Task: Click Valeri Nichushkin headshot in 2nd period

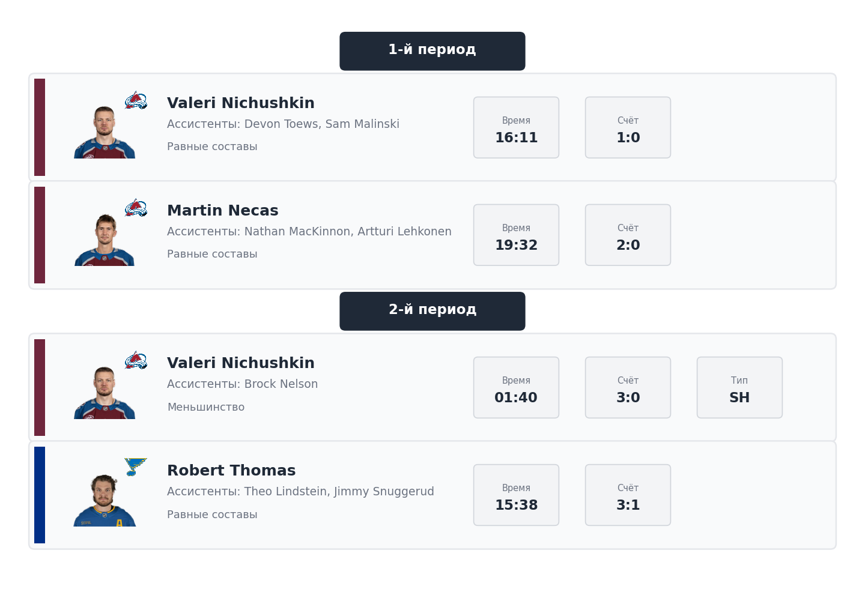Action: (x=105, y=393)
